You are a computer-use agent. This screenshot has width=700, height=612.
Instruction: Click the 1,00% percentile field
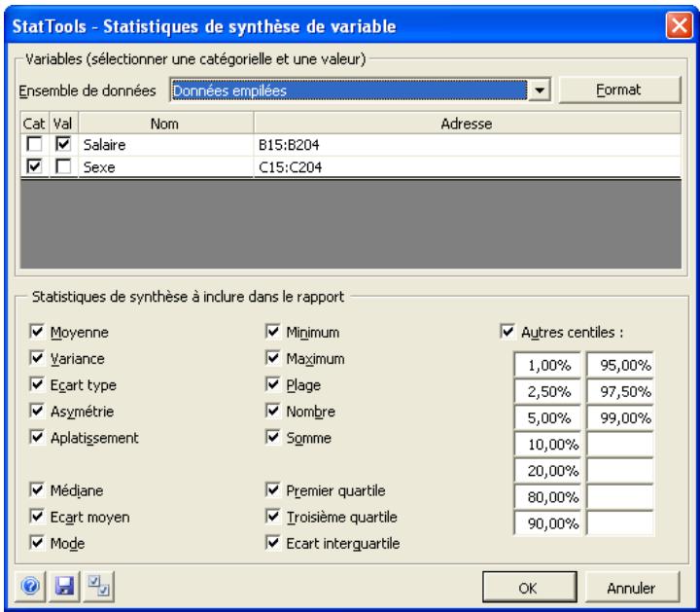pyautogui.click(x=547, y=365)
